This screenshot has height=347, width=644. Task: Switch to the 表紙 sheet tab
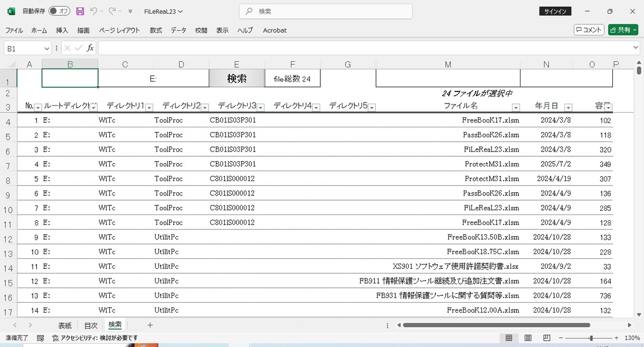pos(65,325)
